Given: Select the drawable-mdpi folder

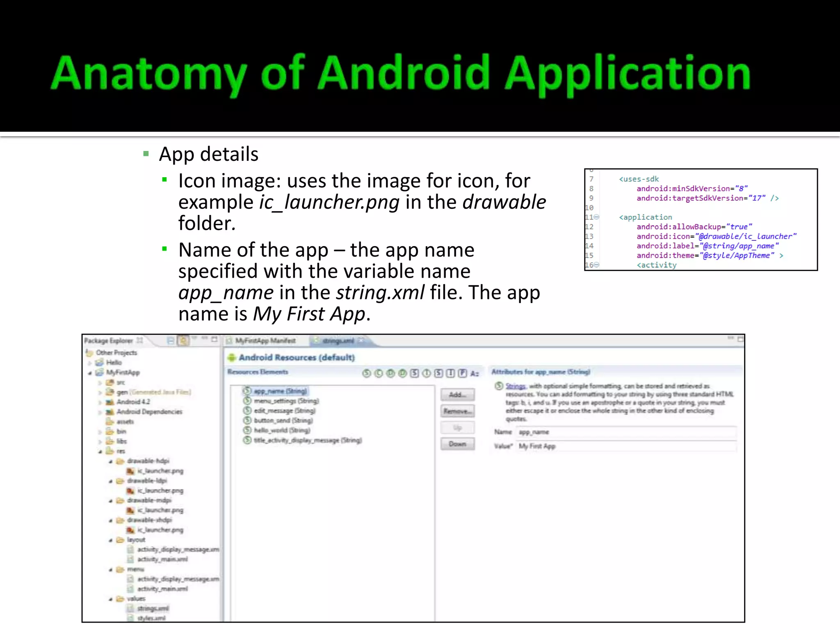Looking at the screenshot, I should coord(149,501).
